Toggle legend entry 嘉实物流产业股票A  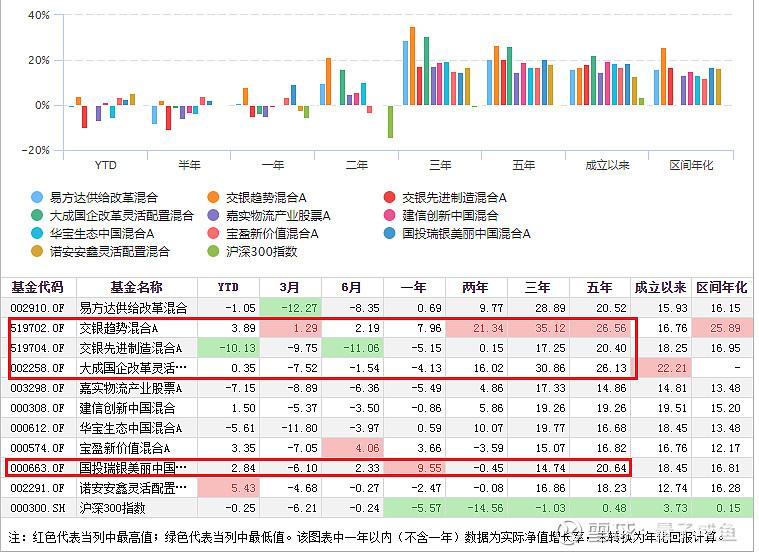tap(269, 215)
